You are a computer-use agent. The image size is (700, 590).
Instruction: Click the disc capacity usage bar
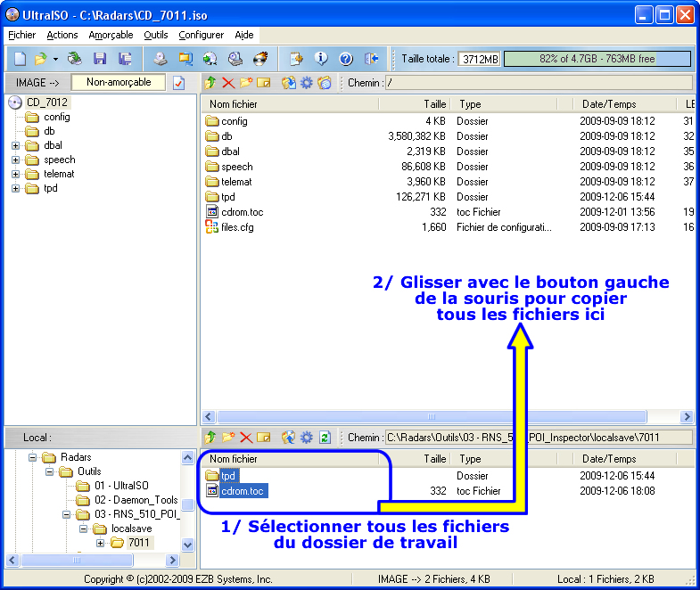[x=597, y=59]
